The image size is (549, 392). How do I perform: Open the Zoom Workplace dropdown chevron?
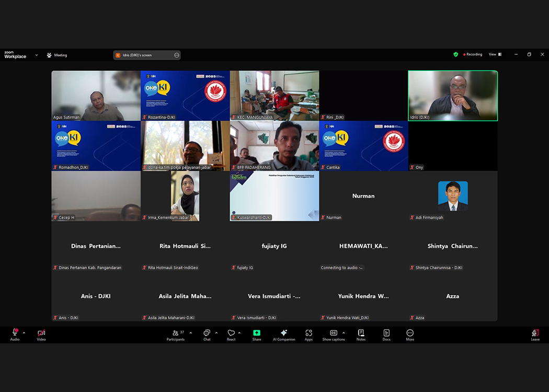(37, 55)
